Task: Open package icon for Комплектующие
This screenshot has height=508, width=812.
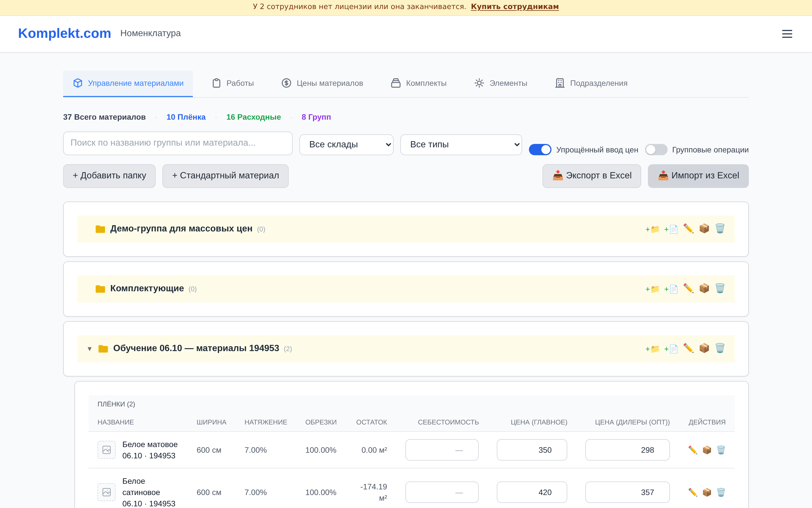Action: pos(704,288)
